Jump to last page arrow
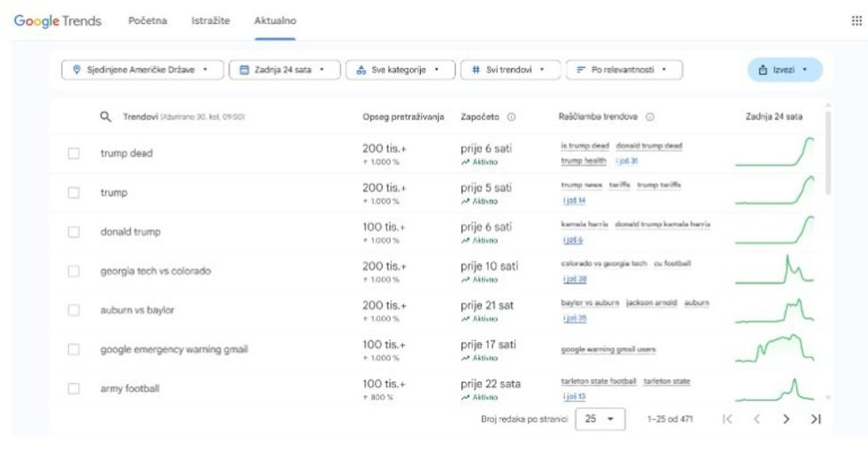 coord(816,419)
